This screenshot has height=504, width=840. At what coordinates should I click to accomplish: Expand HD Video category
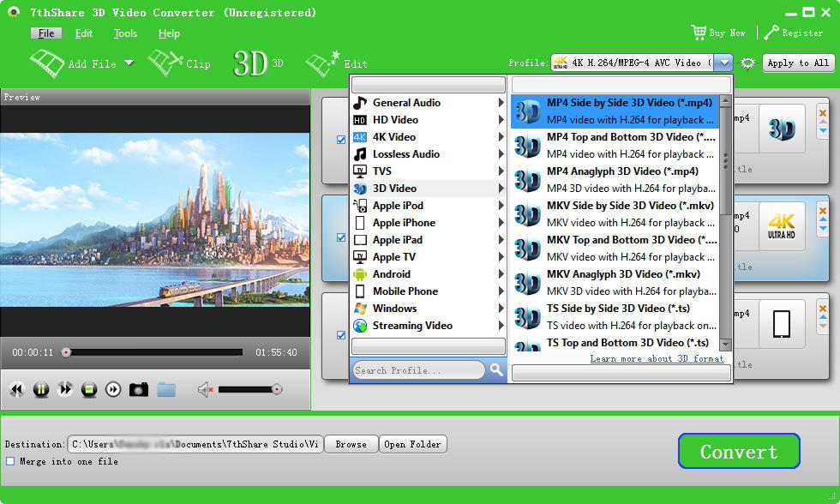[x=429, y=119]
